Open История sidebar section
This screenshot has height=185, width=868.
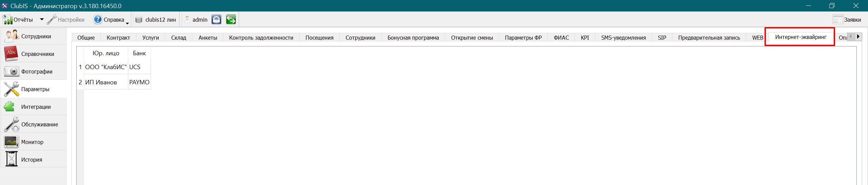point(33,160)
